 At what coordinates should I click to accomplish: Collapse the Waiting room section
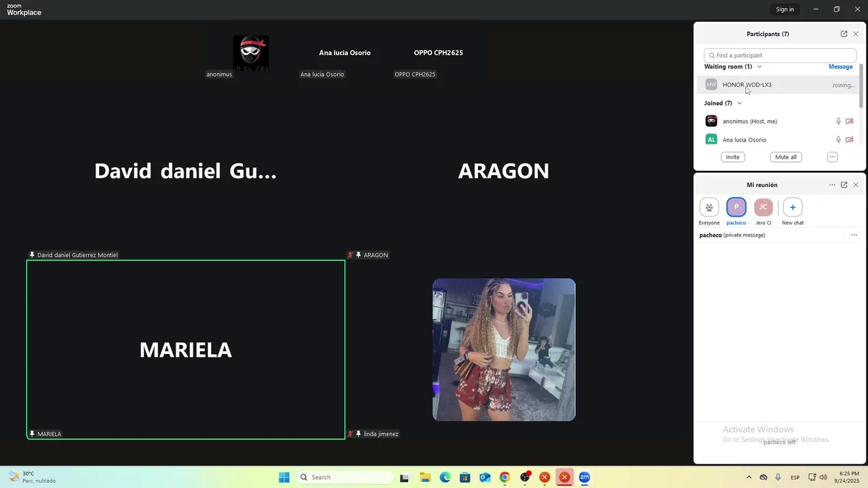[759, 66]
